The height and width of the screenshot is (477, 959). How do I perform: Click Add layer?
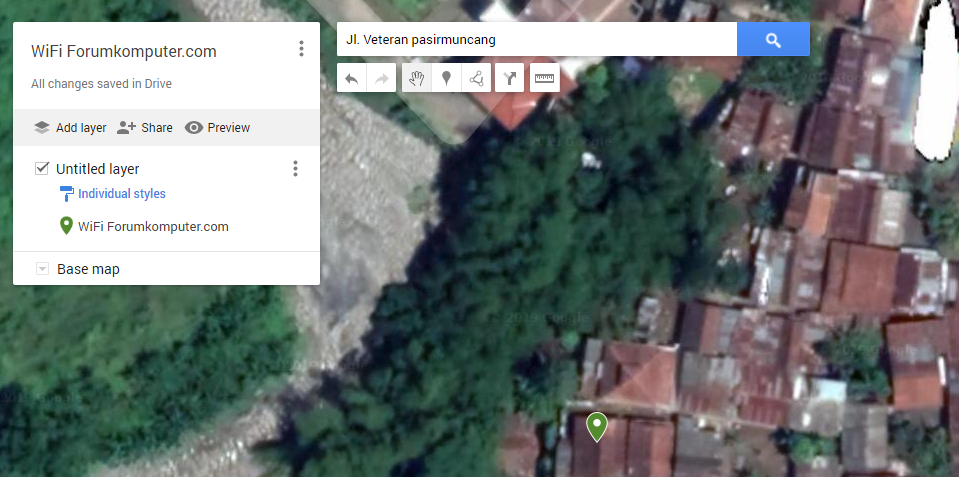tap(70, 128)
